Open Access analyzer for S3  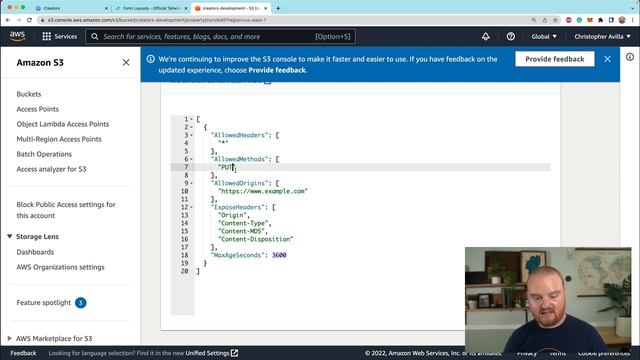51,169
